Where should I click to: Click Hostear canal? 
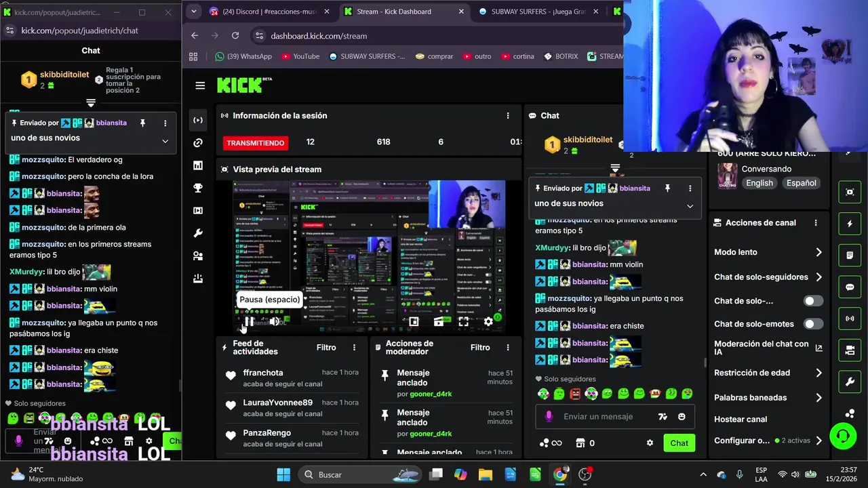click(741, 420)
